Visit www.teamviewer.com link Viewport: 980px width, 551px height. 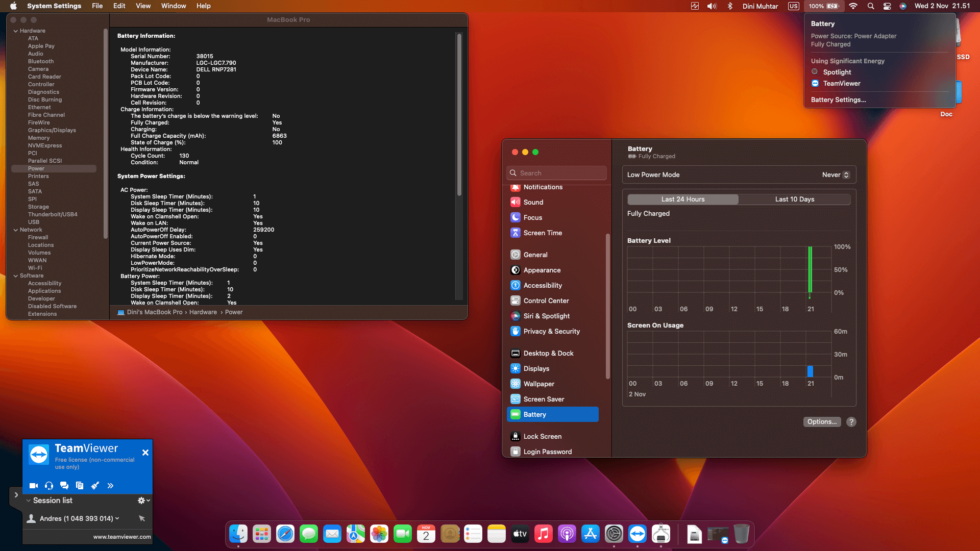coord(122,537)
